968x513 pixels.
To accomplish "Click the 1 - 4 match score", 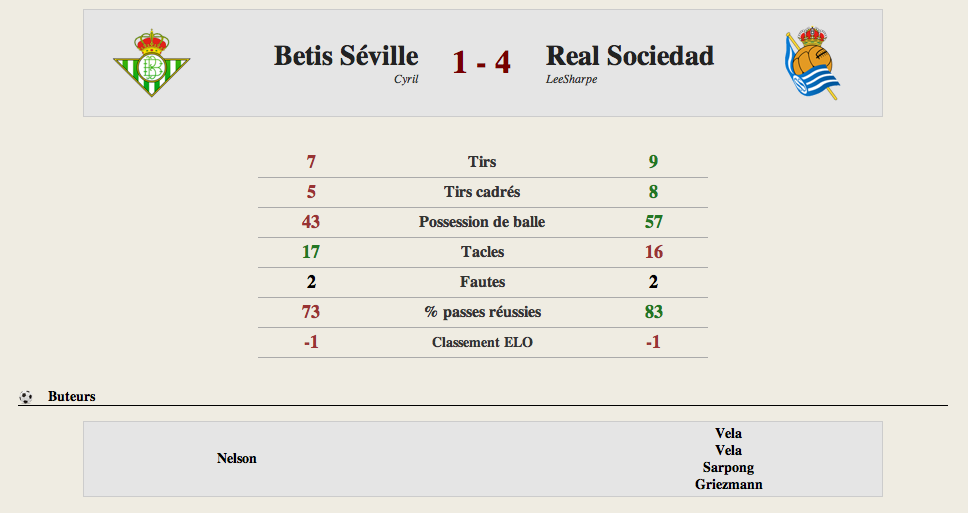I will pos(482,62).
